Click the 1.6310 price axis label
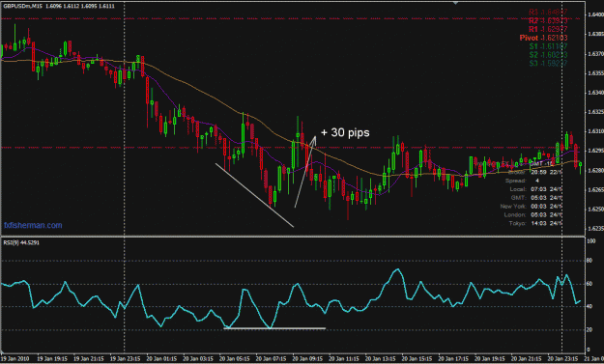Screen dimensions: 604x364 595,131
